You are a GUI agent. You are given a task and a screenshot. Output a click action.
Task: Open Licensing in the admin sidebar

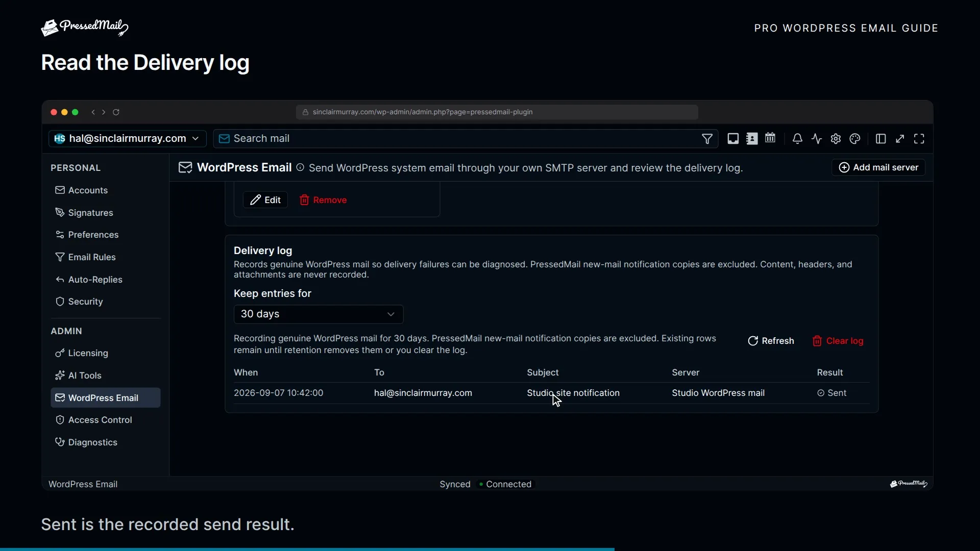106,353
